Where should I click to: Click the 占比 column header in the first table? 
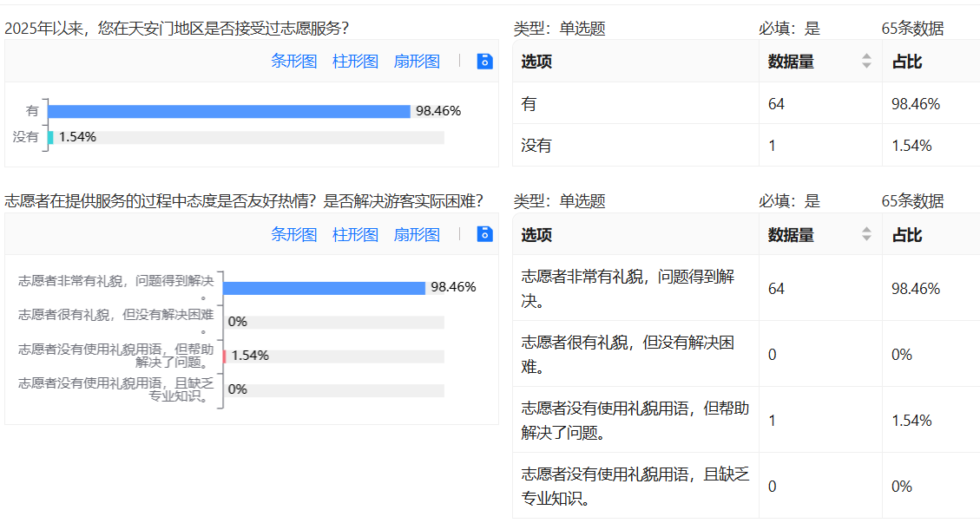(907, 62)
